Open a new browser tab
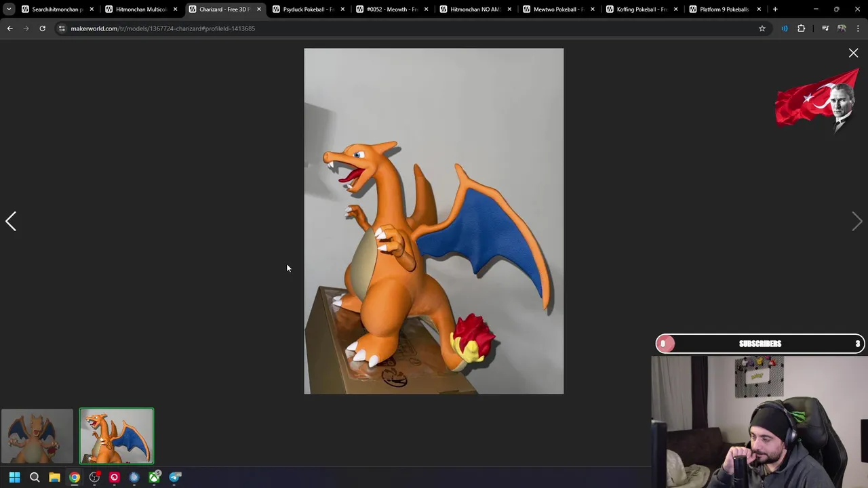The width and height of the screenshot is (868, 488). coord(775,9)
